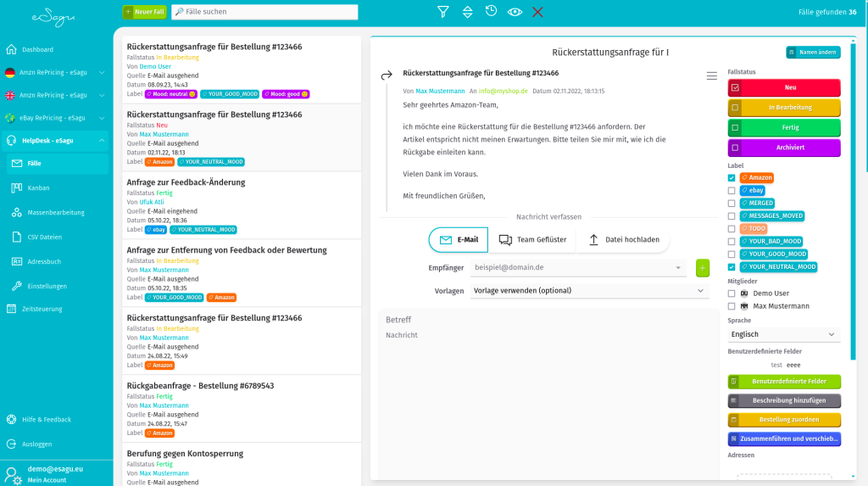
Task: Click the Bestellung zuordnen button
Action: pyautogui.click(x=784, y=420)
